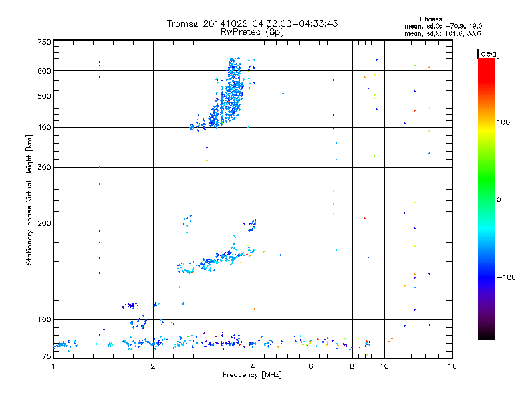Viewport: 532px width, 399px height.
Task: Click the x-axis tick label '4'
Action: tap(253, 366)
